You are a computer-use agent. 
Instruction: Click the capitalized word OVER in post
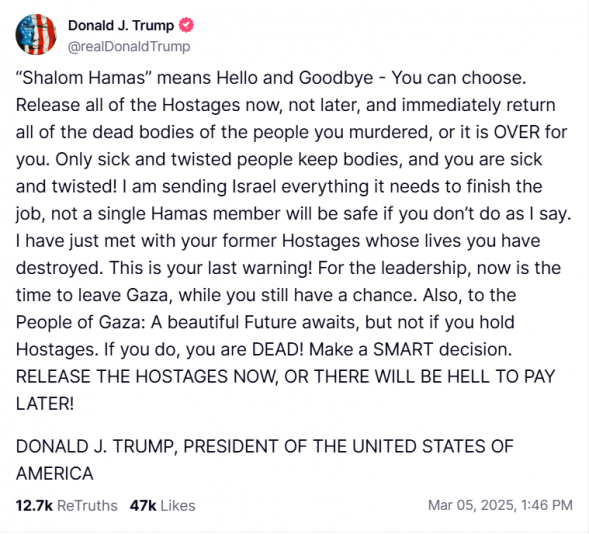[x=517, y=132]
